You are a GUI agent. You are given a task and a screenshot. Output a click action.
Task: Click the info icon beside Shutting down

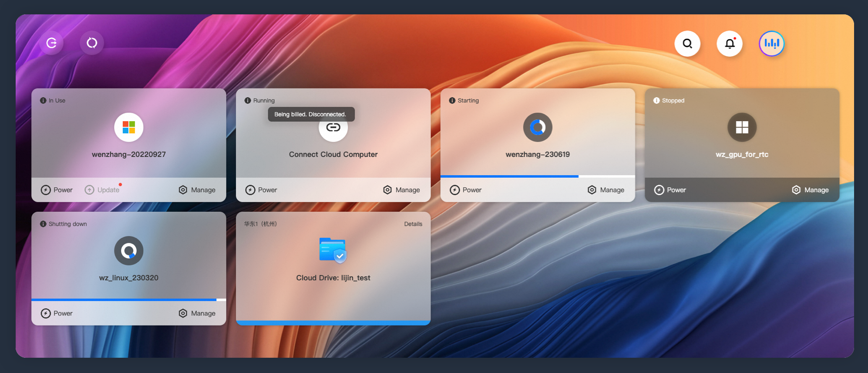tap(43, 224)
